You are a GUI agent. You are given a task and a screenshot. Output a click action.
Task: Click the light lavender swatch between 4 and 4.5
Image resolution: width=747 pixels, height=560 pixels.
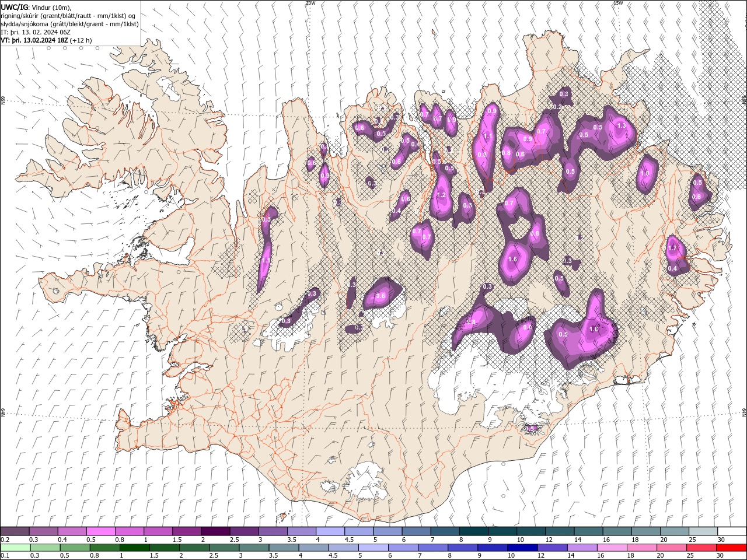[330, 531]
